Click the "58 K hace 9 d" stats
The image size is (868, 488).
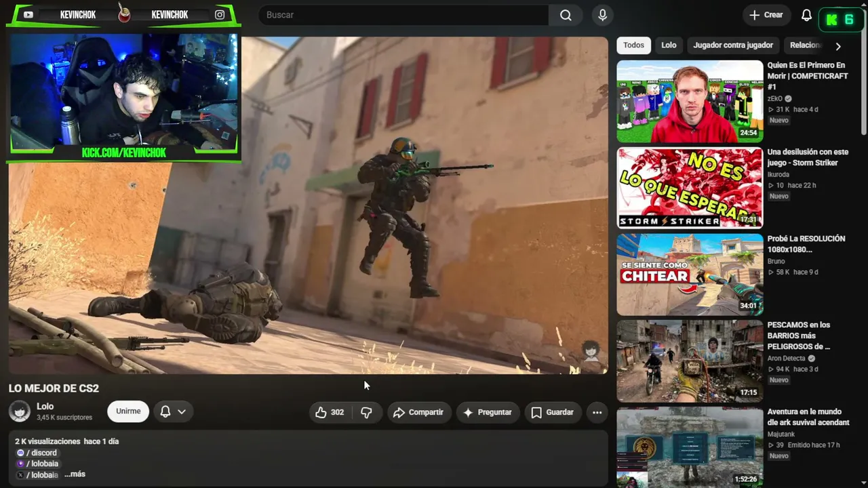793,272
